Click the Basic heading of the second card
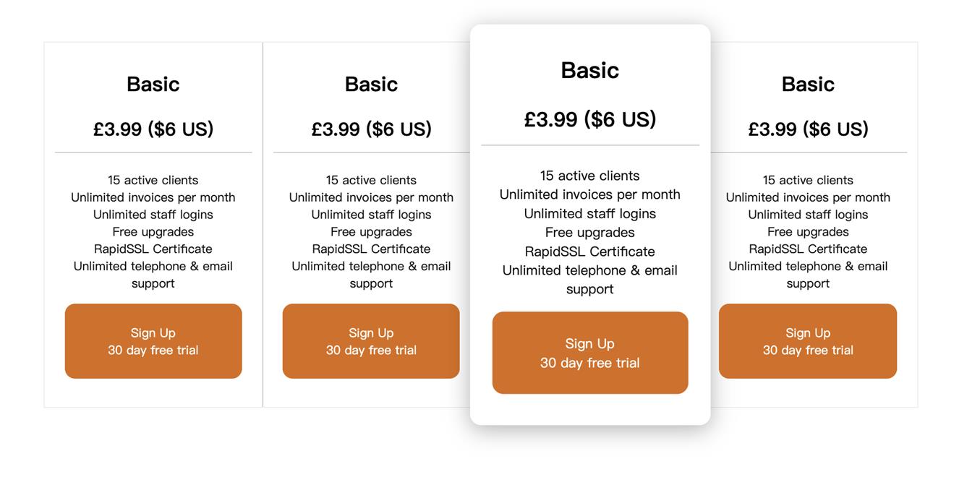Screen dimensions: 980x503 click(371, 84)
